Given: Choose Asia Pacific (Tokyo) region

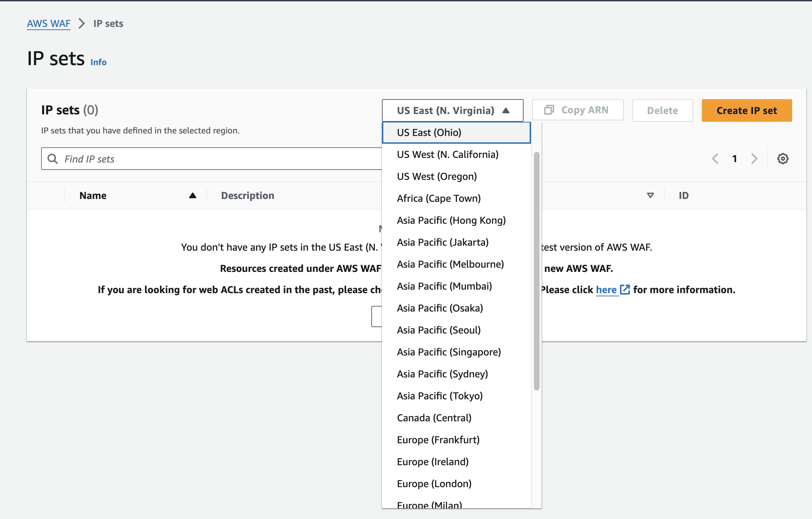Looking at the screenshot, I should [439, 396].
